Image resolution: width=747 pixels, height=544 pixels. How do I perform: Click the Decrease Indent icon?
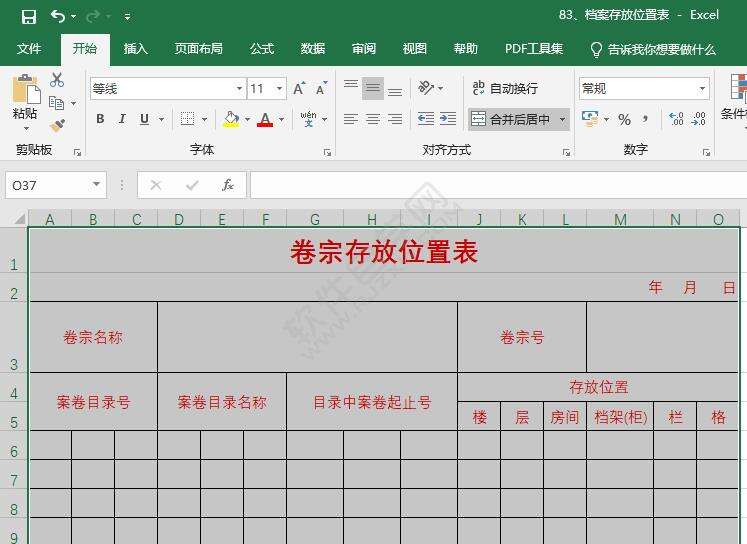pyautogui.click(x=426, y=119)
